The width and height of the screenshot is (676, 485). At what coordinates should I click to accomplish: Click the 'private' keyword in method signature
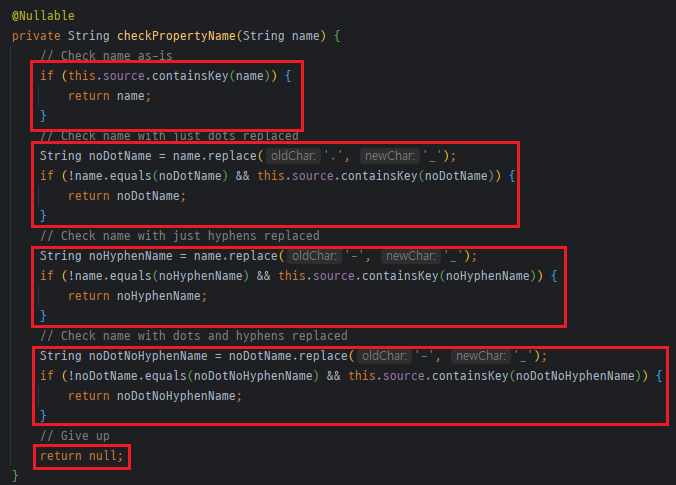coord(36,36)
